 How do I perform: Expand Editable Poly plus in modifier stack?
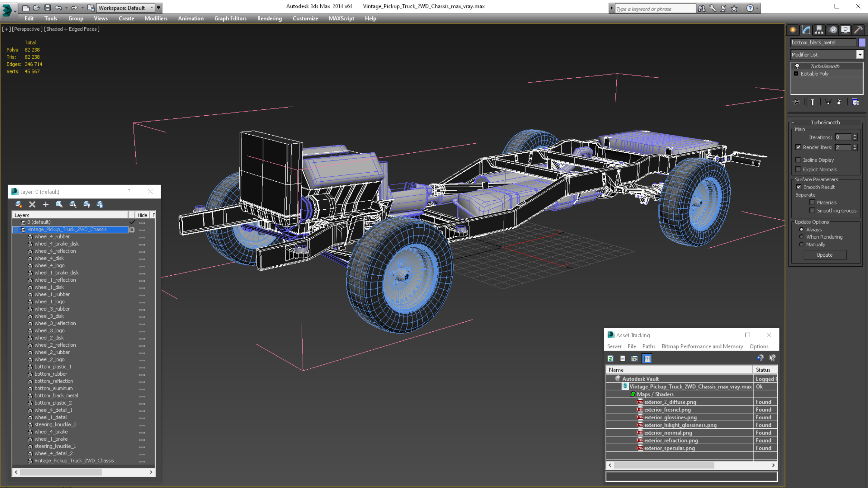(796, 74)
